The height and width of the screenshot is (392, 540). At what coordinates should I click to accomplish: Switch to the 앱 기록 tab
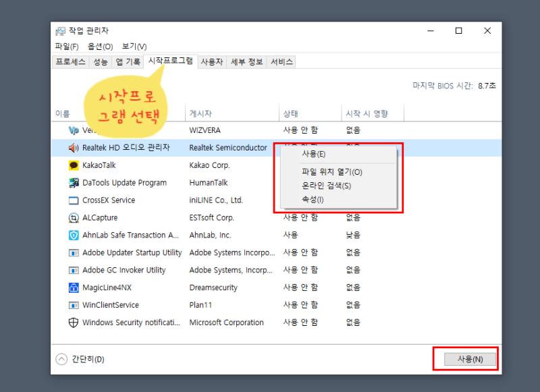pos(128,62)
